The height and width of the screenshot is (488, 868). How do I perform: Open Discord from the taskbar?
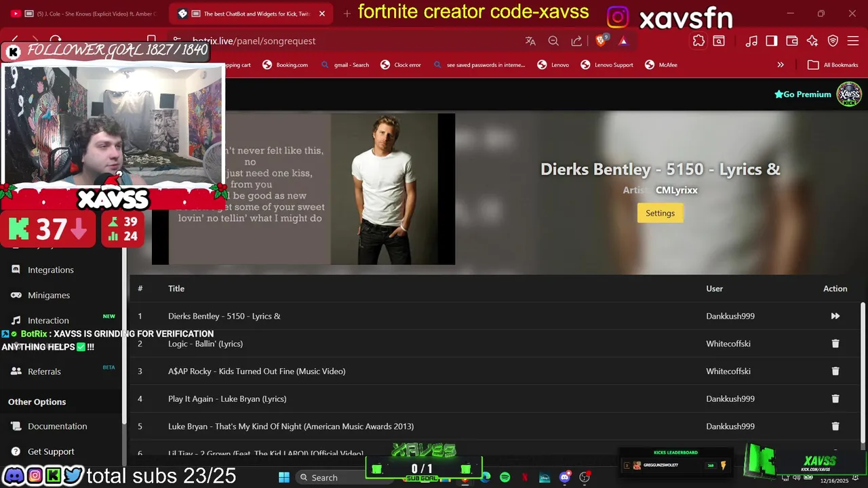(565, 477)
